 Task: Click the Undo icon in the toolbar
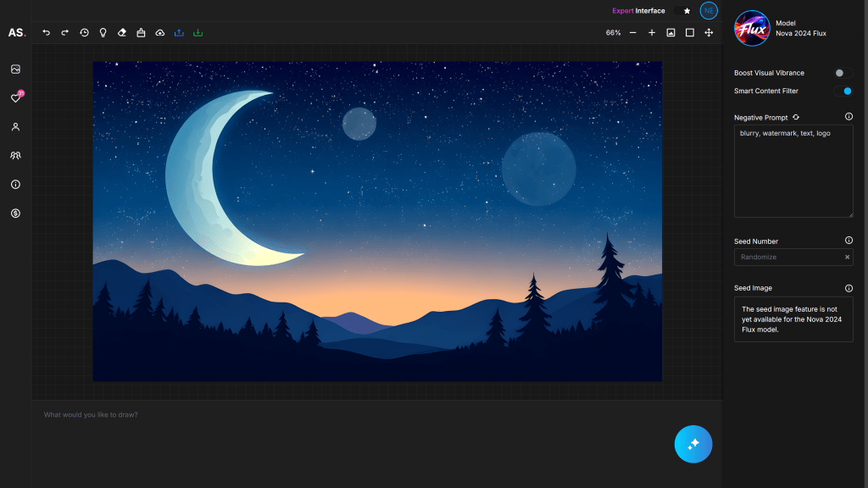point(46,32)
